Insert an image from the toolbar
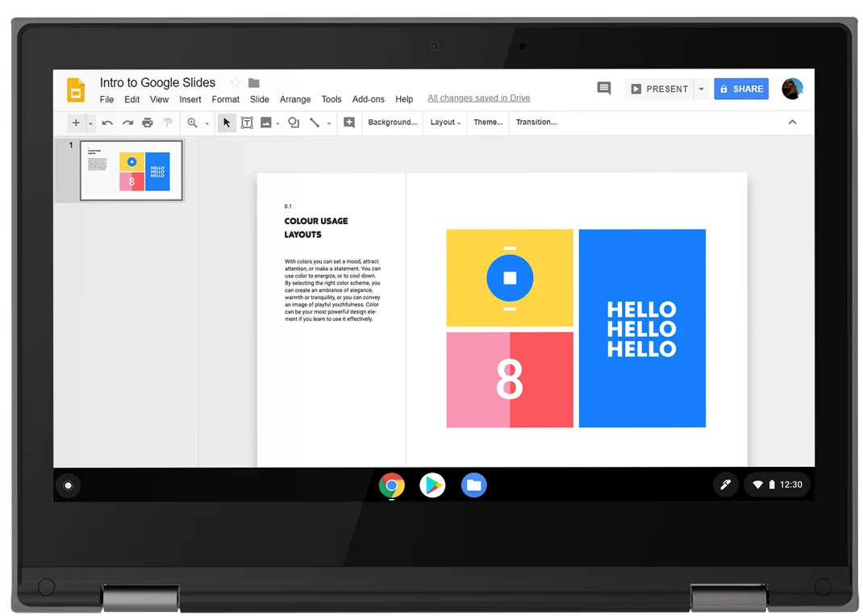Image resolution: width=863 pixels, height=616 pixels. (266, 123)
